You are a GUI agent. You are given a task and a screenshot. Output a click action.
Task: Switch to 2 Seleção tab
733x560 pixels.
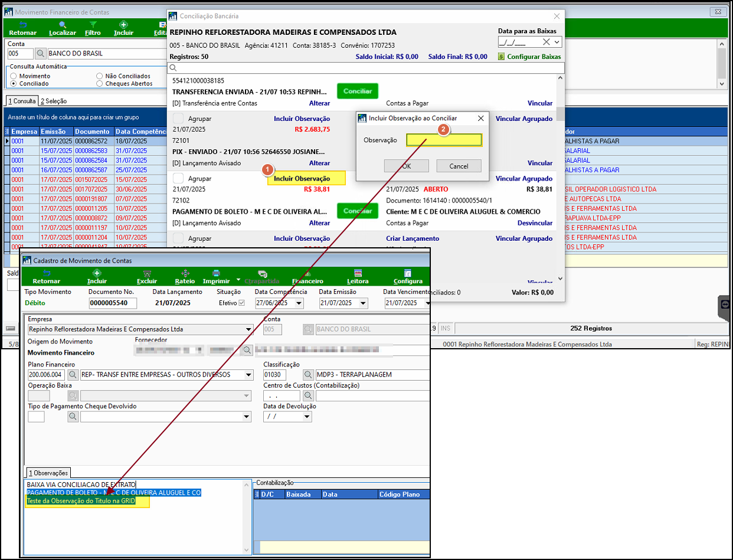pyautogui.click(x=54, y=101)
